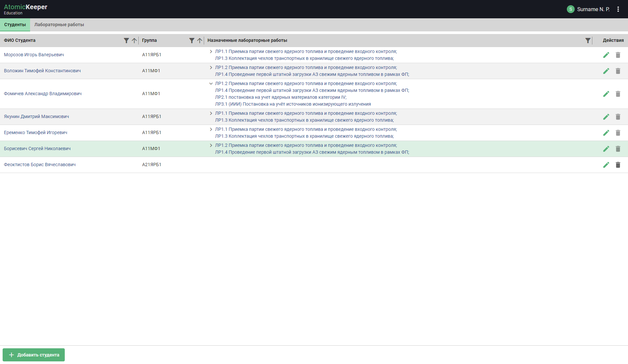The width and height of the screenshot is (628, 364).
Task: Delete student Борисевич Сергей Николаевич
Action: pyautogui.click(x=618, y=149)
